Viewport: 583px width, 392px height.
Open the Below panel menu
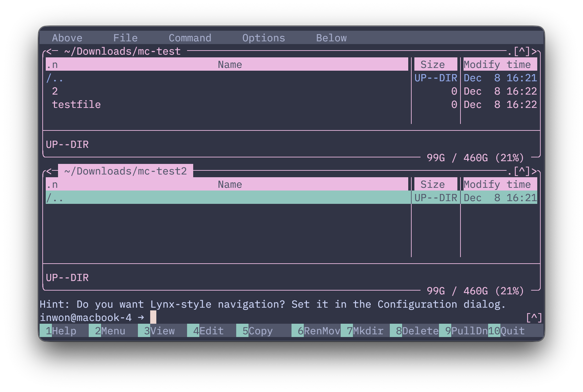pyautogui.click(x=331, y=38)
